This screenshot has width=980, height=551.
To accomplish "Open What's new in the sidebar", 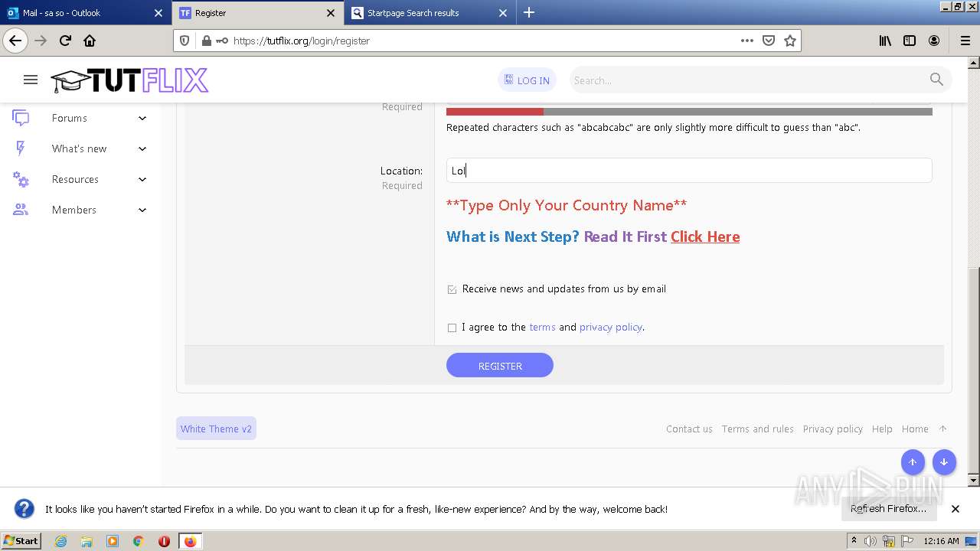I will [x=80, y=148].
